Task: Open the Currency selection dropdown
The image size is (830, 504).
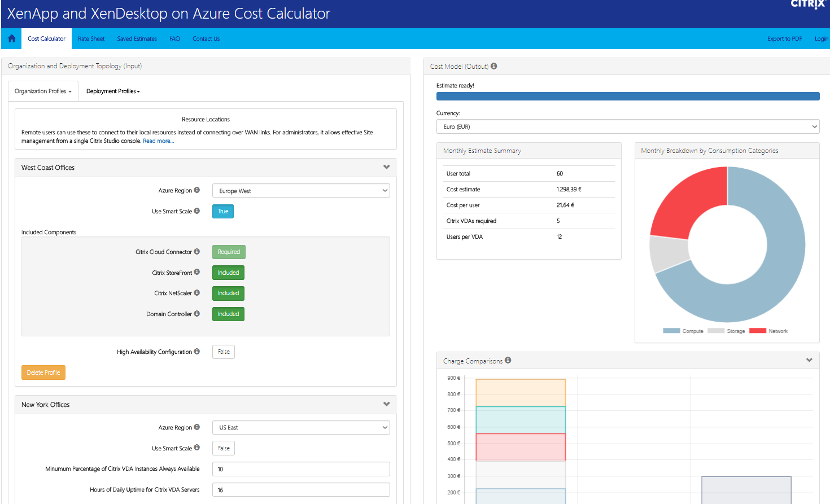Action: 628,126
